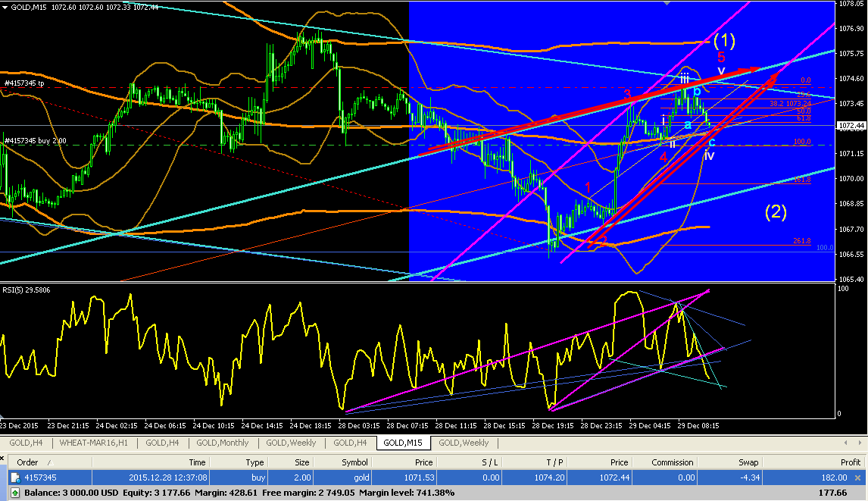This screenshot has height=501, width=868.
Task: Select the #4157345 tp level label
Action: coord(24,83)
